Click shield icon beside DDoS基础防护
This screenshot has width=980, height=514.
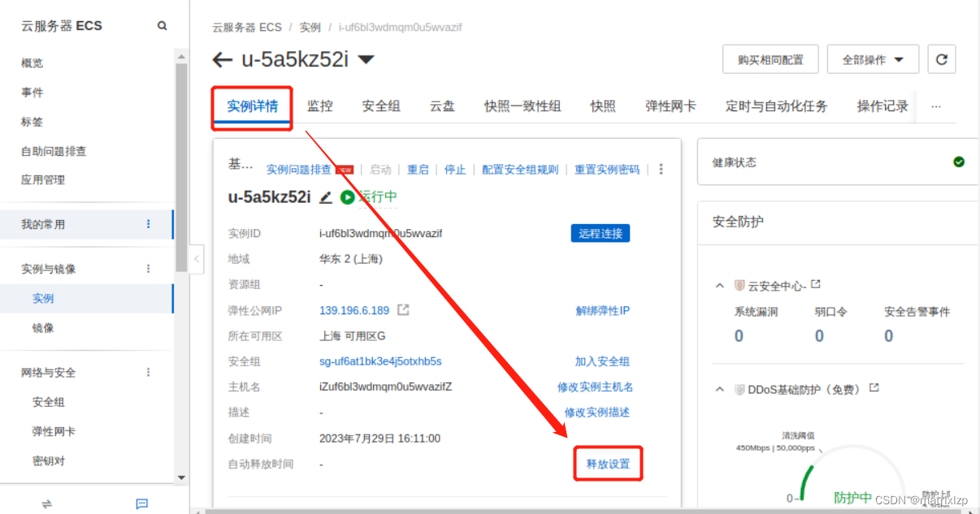tap(739, 390)
